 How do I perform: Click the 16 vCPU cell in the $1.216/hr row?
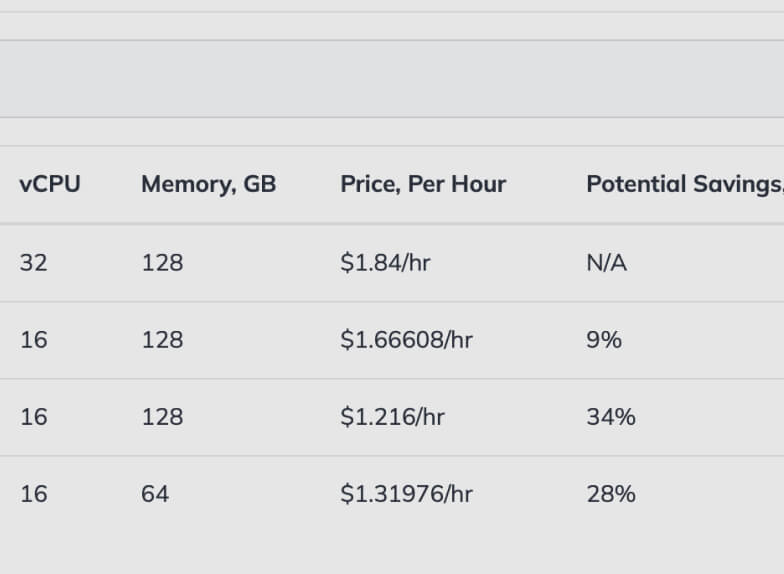[x=33, y=417]
